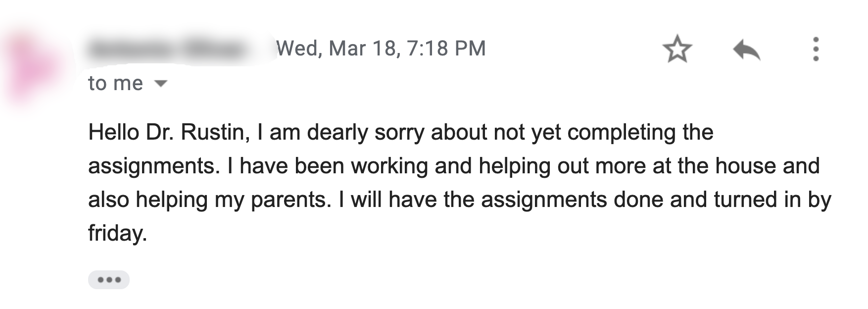Open the three-dot More options menu
The height and width of the screenshot is (309, 868).
coord(816,49)
